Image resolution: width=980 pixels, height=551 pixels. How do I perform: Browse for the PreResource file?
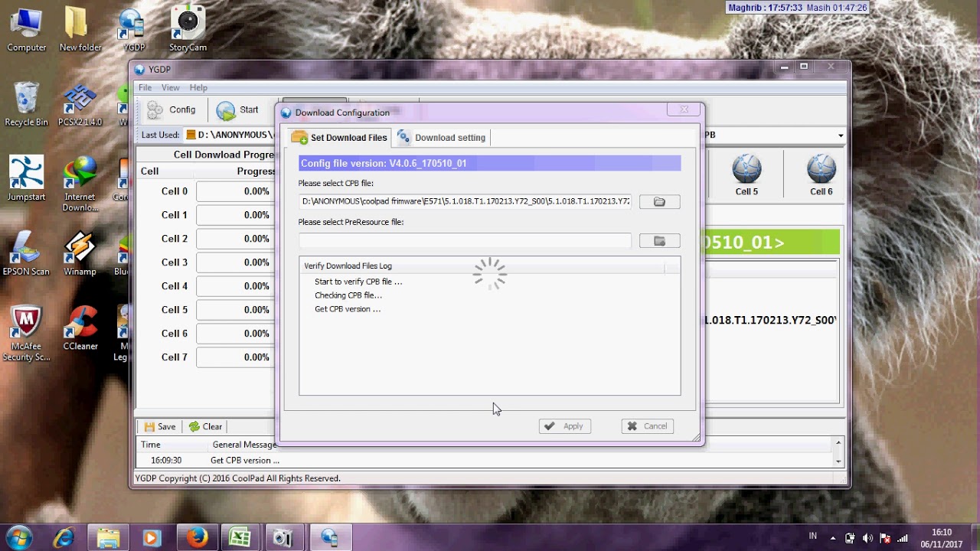tap(659, 241)
